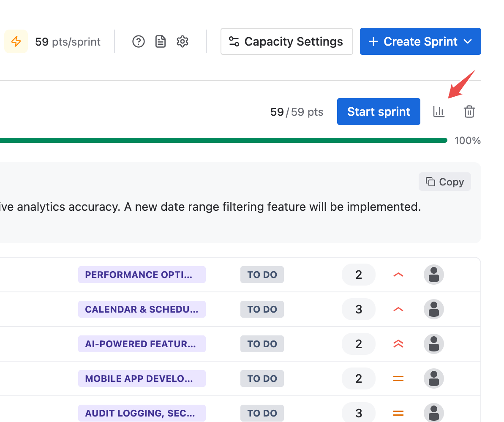Click high priority arrow in Performance Opti row
Screen dimensions: 504x422
pos(398,275)
